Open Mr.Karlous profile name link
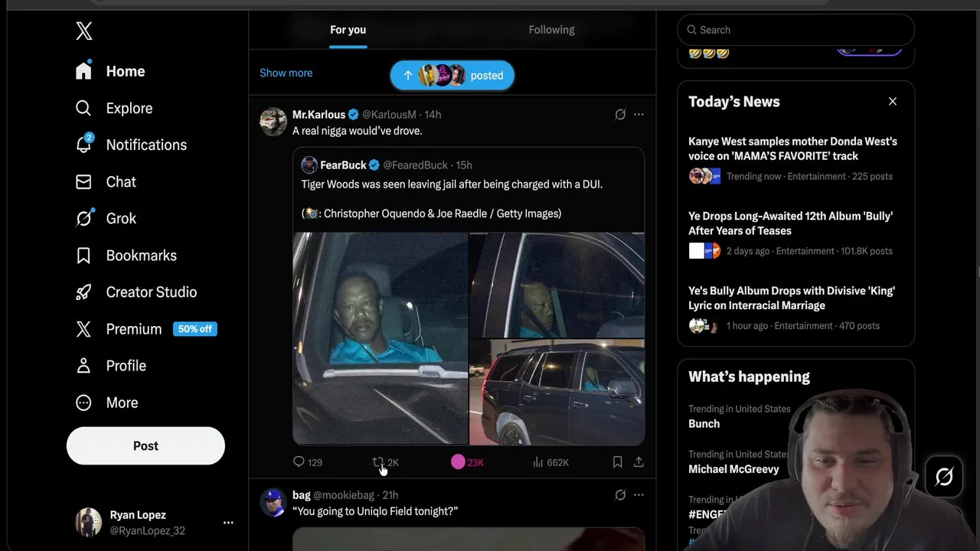The height and width of the screenshot is (551, 980). 318,115
